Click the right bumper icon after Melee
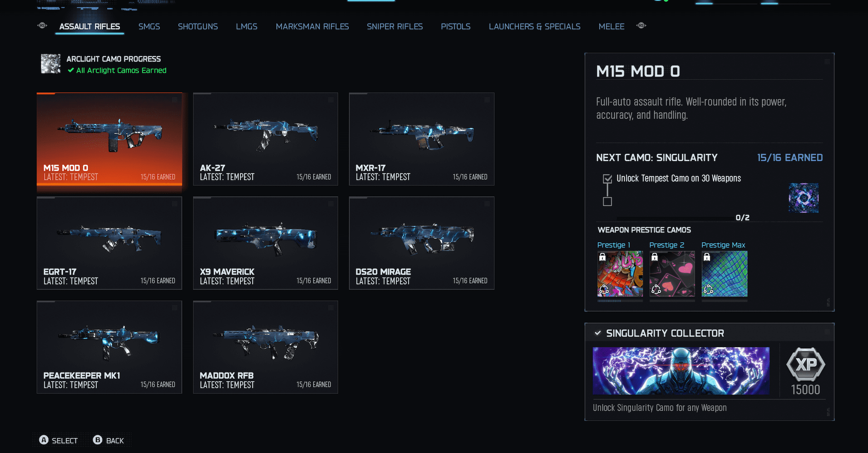 tap(641, 26)
